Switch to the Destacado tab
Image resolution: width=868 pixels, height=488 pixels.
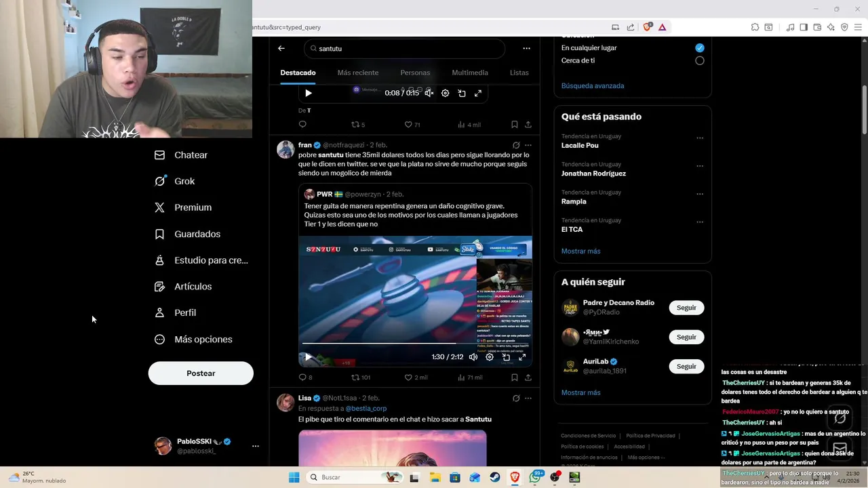coord(298,73)
